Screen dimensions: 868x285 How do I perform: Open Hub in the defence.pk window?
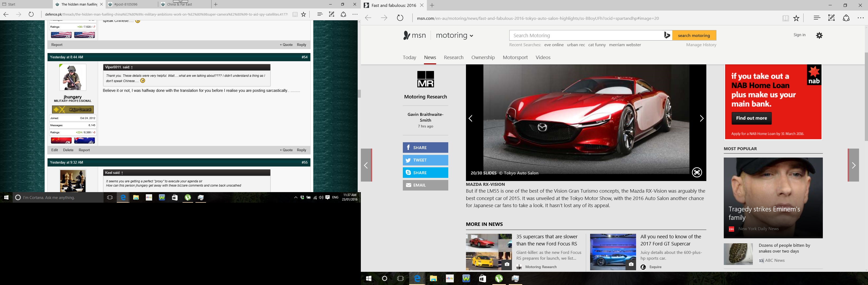pos(320,14)
